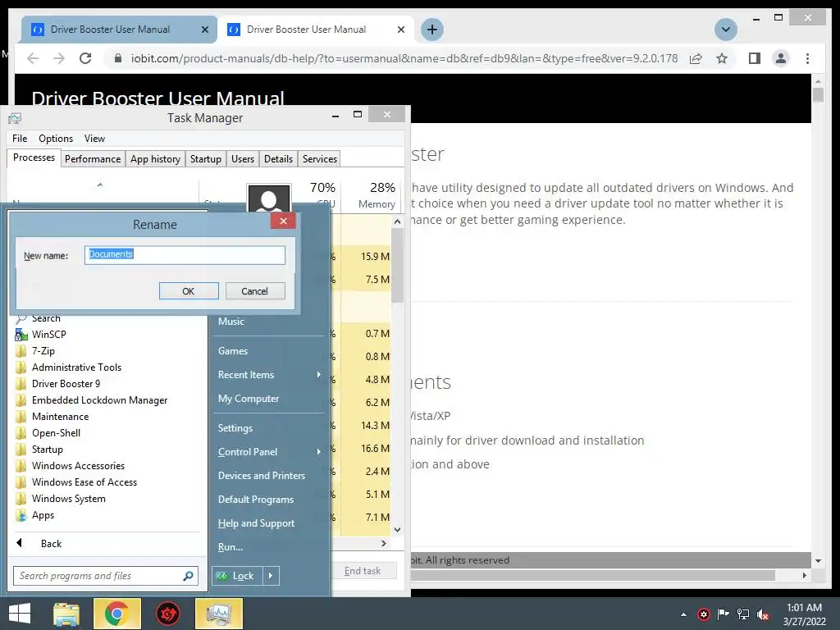Image resolution: width=840 pixels, height=630 pixels.
Task: Click the share page icon
Action: [x=696, y=58]
